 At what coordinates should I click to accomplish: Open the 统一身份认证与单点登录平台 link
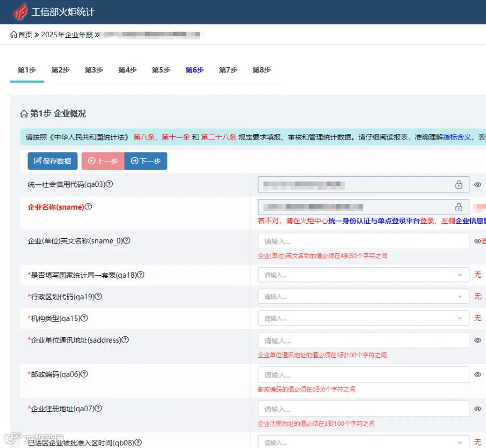(374, 221)
